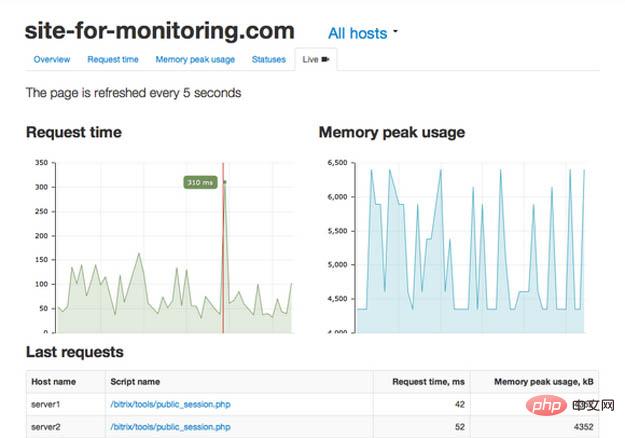The image size is (625, 438).
Task: Click the Script name column header
Action: [x=135, y=381]
